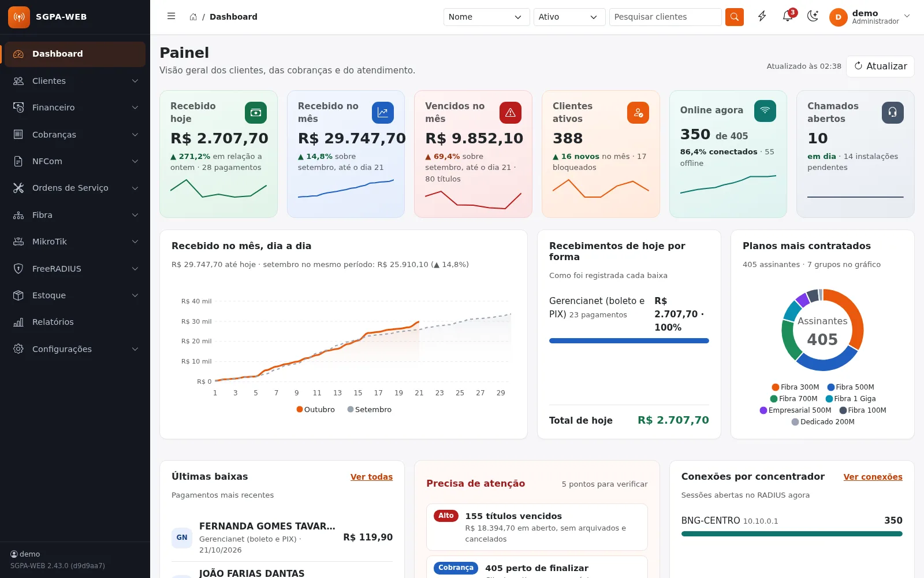The width and height of the screenshot is (924, 578).
Task: Focus the Pesquisar clientes search field
Action: tap(665, 17)
